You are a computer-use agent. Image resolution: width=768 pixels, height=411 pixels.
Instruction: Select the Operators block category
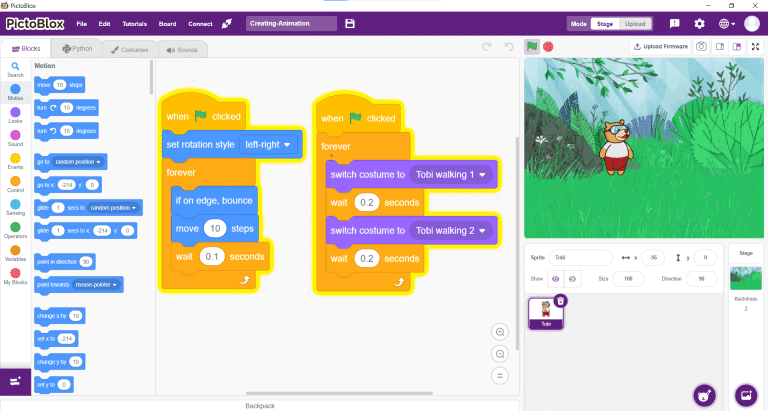tap(15, 230)
